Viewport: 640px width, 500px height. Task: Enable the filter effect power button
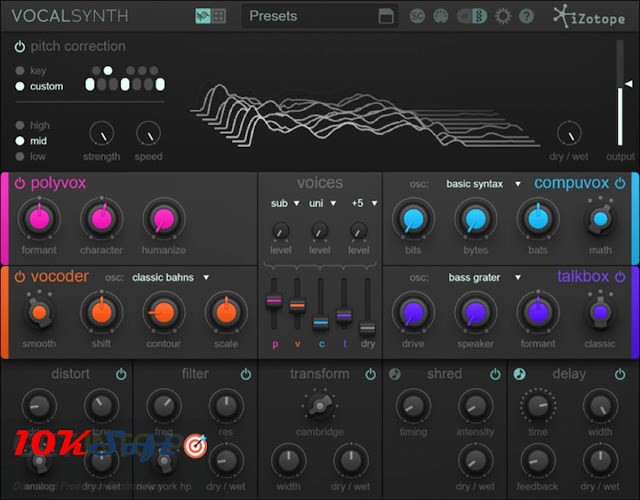(x=246, y=374)
